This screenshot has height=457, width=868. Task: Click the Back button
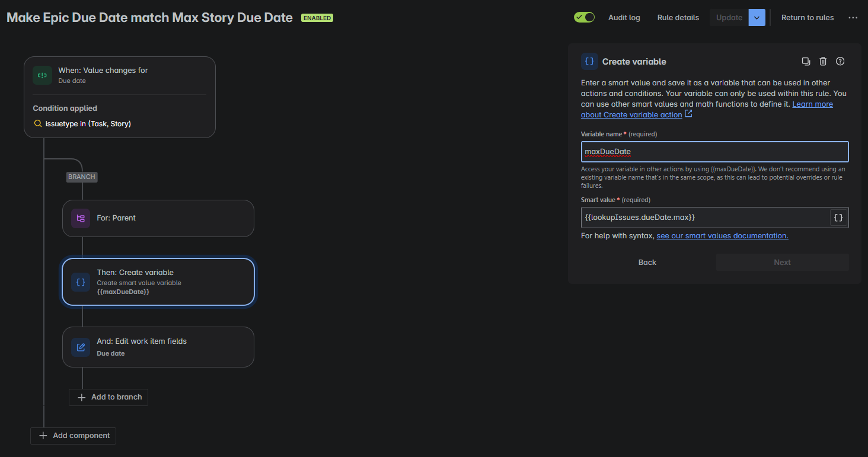tap(647, 263)
